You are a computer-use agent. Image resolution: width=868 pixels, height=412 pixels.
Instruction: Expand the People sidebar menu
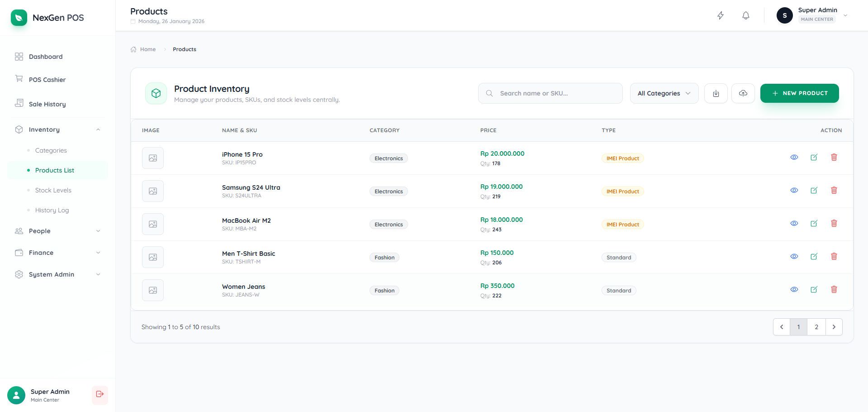[57, 231]
